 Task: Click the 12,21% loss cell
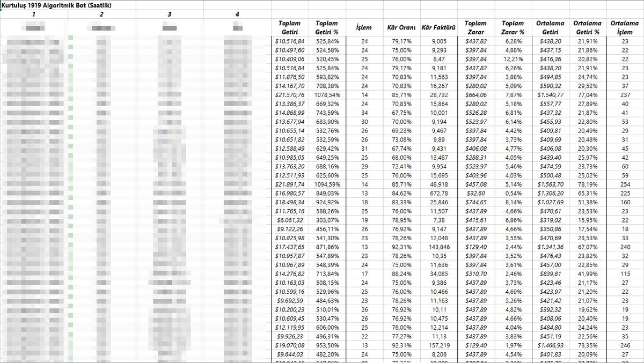[x=513, y=59]
